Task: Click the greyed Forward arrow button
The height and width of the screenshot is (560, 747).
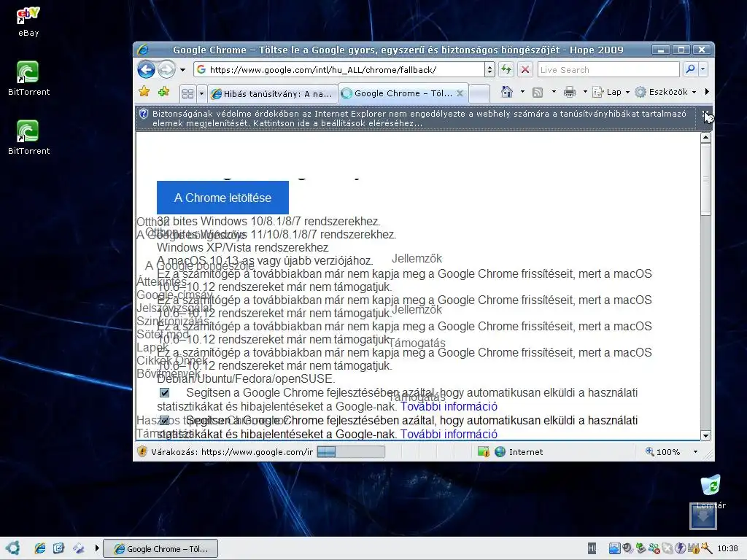Action: click(166, 70)
